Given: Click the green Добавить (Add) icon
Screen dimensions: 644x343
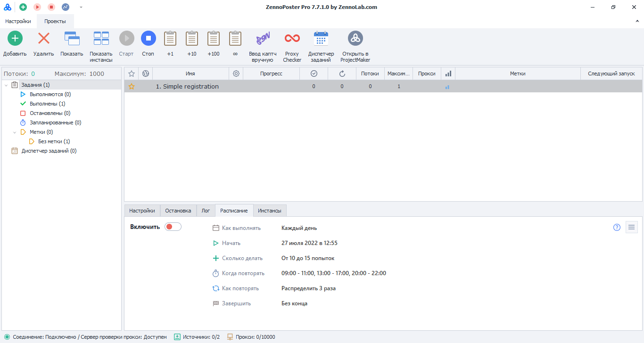Looking at the screenshot, I should [15, 39].
